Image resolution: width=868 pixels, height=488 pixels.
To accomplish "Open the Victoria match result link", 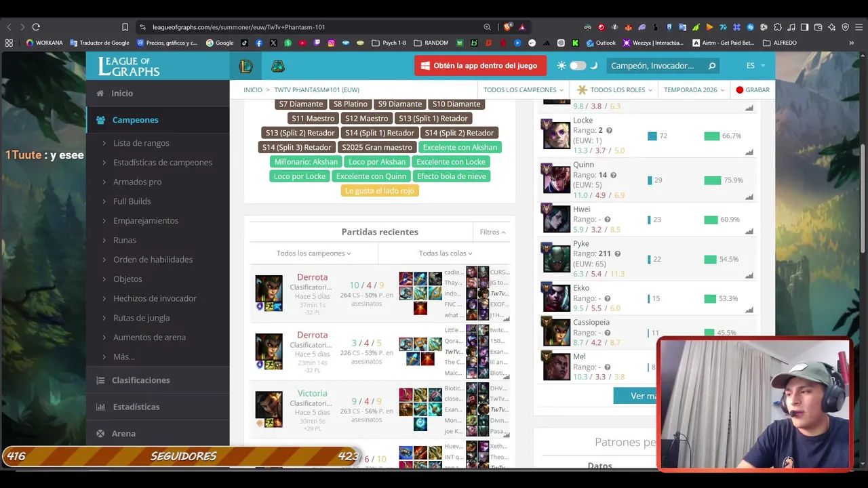I will tap(312, 393).
